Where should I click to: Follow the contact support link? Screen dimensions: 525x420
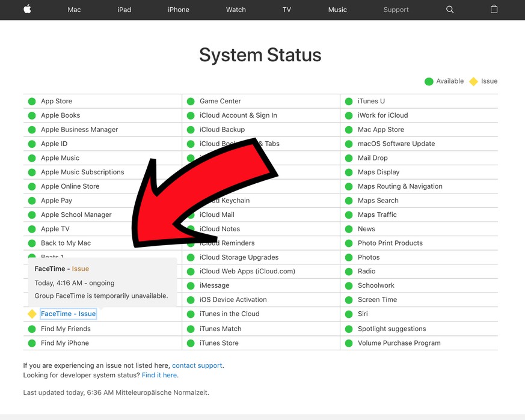point(197,365)
